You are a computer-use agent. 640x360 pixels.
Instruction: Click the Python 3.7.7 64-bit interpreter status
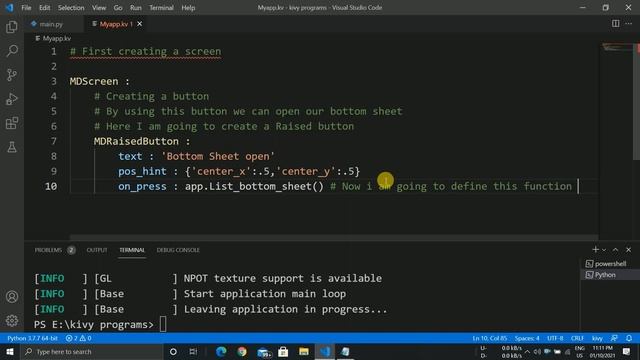coord(33,338)
